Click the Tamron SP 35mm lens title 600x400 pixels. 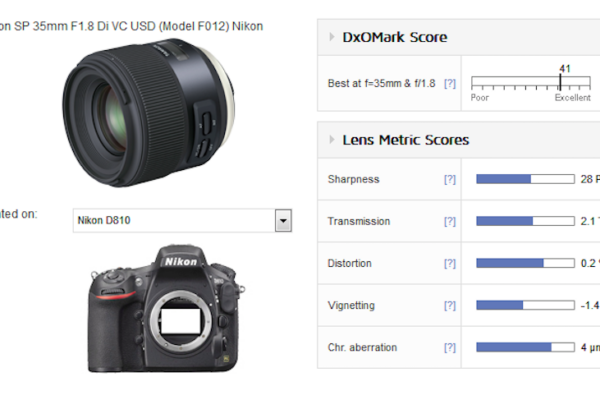(131, 26)
